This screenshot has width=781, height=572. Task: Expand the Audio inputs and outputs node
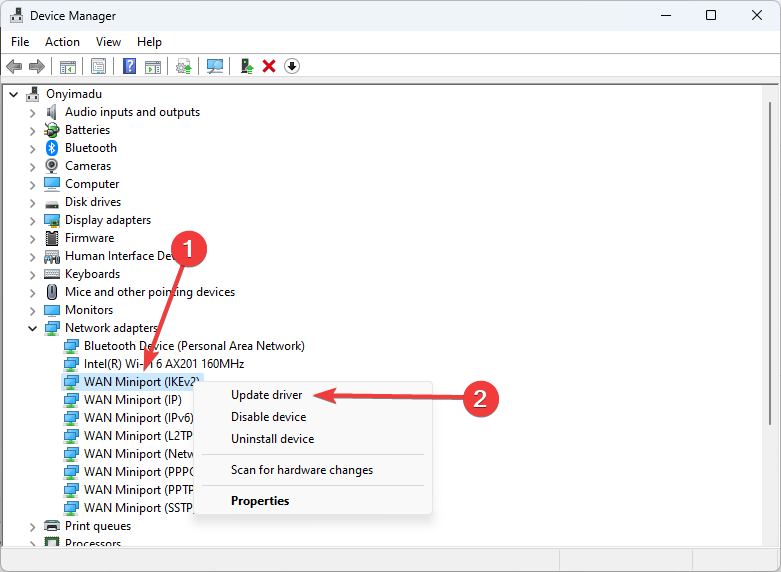point(32,112)
